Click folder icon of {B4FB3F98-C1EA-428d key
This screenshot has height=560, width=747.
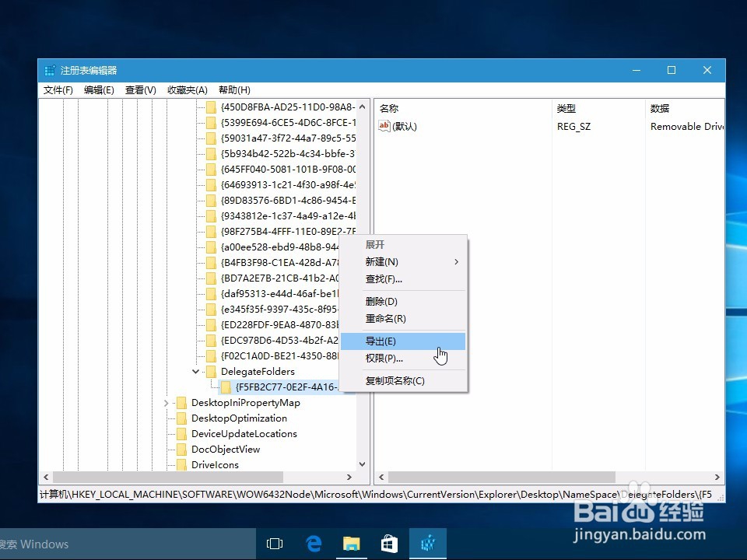tap(211, 263)
